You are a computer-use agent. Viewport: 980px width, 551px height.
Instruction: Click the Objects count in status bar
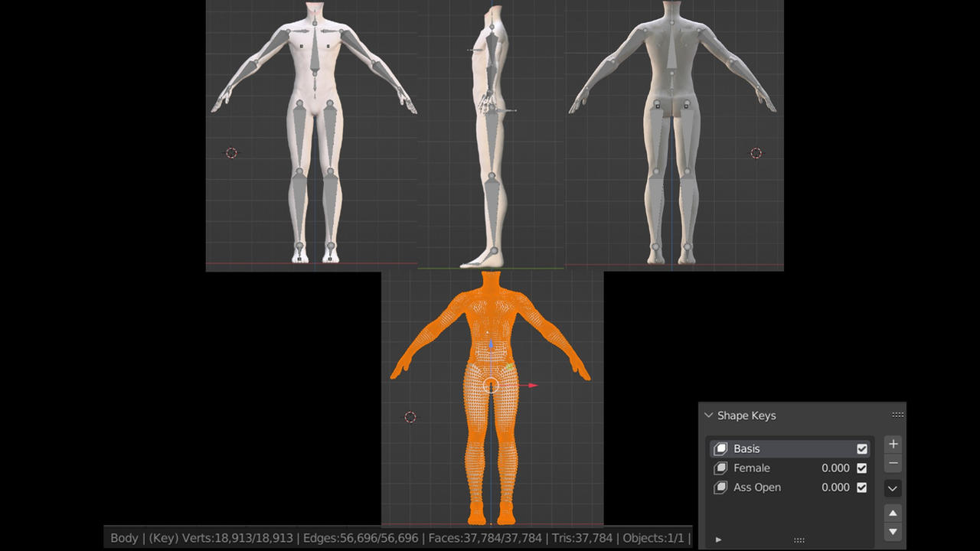(654, 538)
